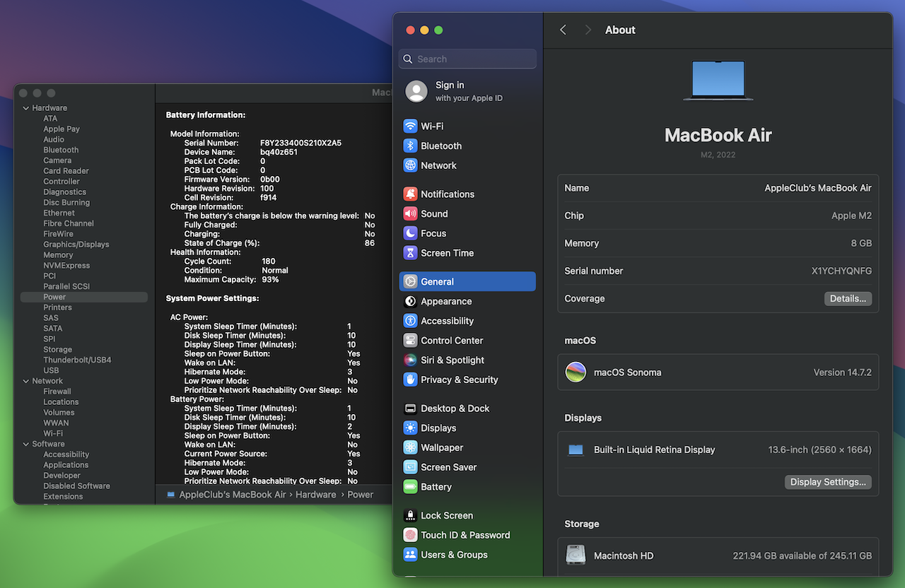Click the Cycle Count 180 value
This screenshot has width=905, height=588.
[x=268, y=261]
